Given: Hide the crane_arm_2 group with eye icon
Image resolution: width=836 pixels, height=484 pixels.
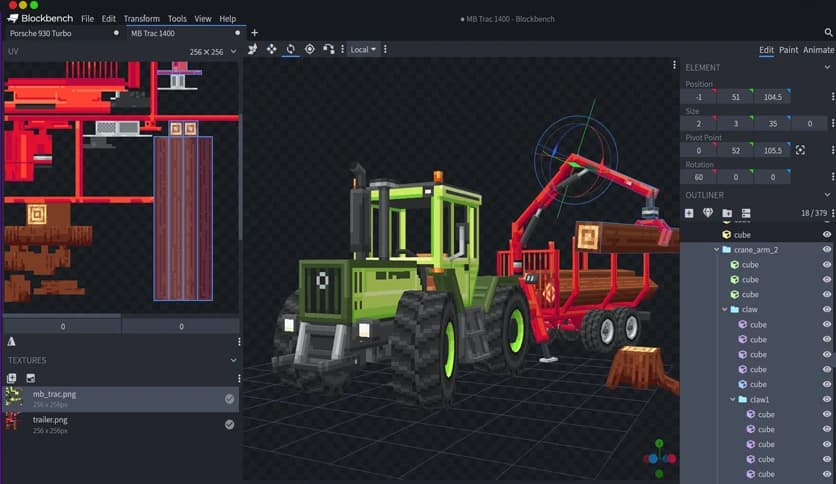Looking at the screenshot, I should [826, 250].
